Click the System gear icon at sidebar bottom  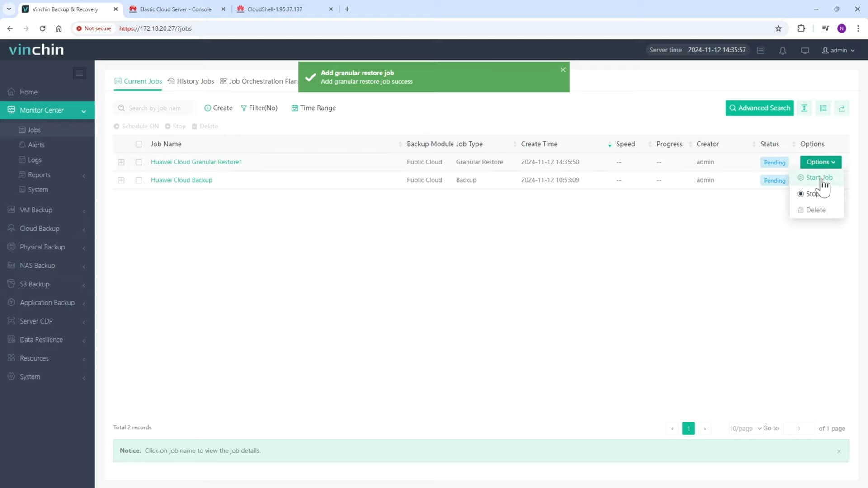coord(11,376)
